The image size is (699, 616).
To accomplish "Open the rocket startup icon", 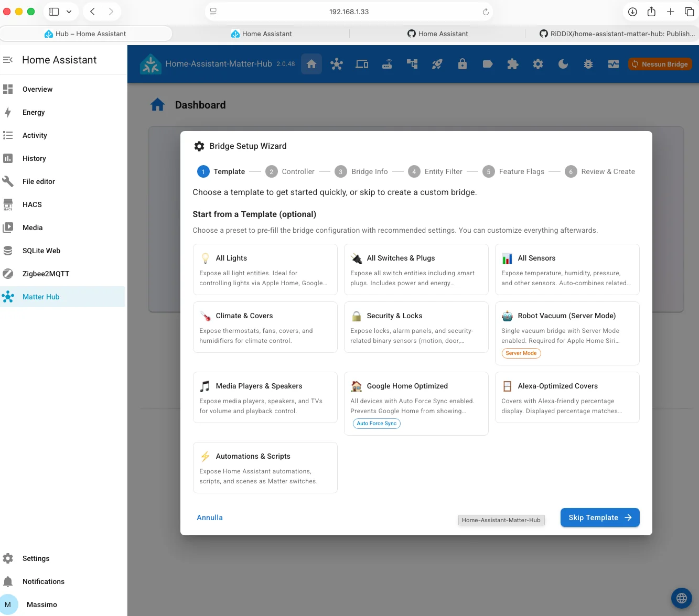I will [x=437, y=64].
